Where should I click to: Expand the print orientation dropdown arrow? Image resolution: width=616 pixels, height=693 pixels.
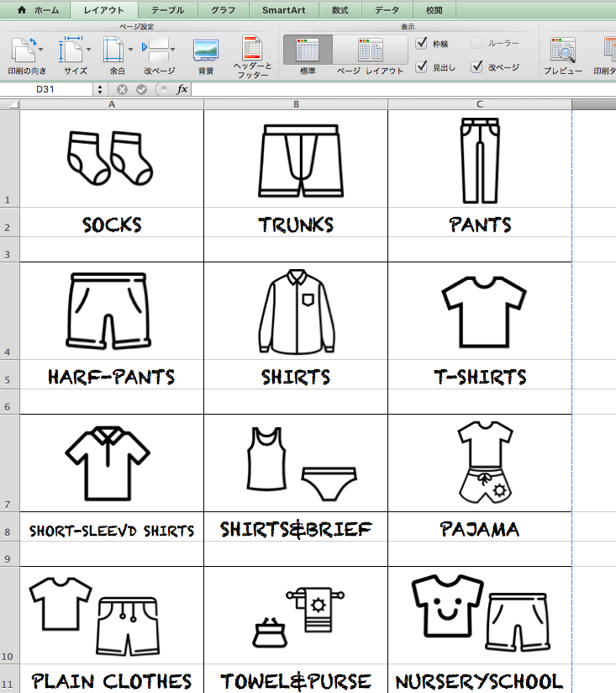pyautogui.click(x=41, y=50)
